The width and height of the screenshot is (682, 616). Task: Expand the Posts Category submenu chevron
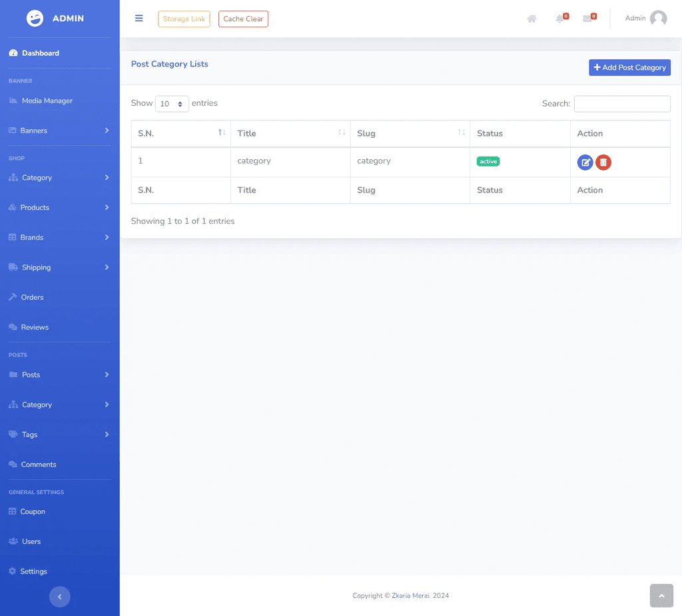coord(107,405)
